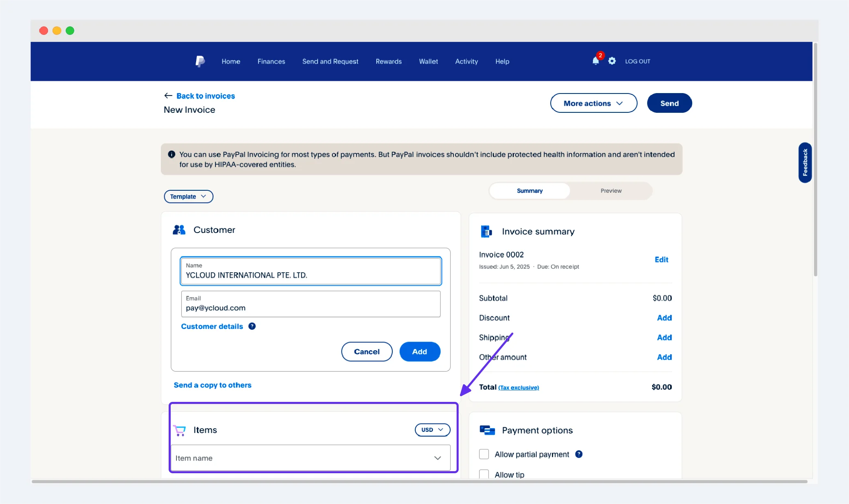The image size is (849, 504).
Task: Expand the More actions menu
Action: coord(593,103)
